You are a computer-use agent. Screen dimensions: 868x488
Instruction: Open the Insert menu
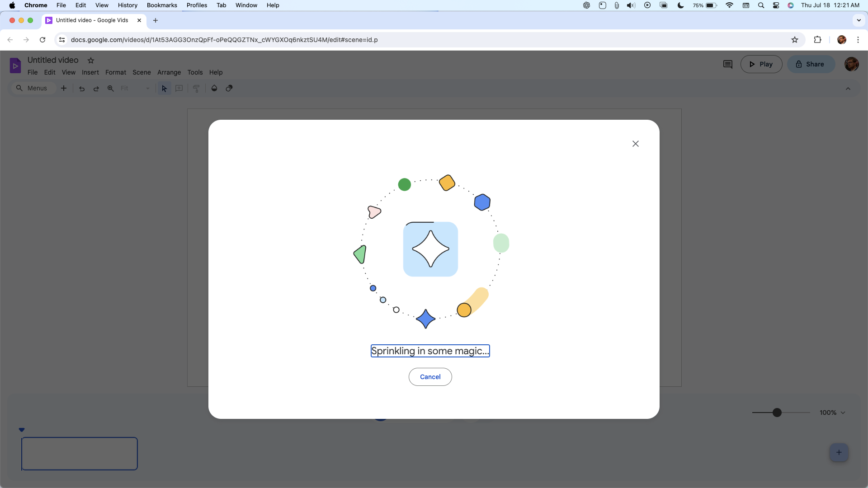pos(90,72)
